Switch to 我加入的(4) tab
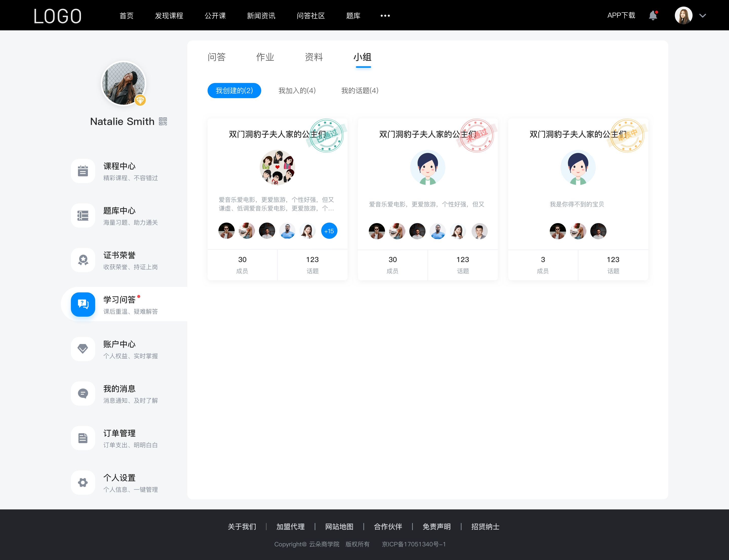This screenshot has width=729, height=560. 297,90
